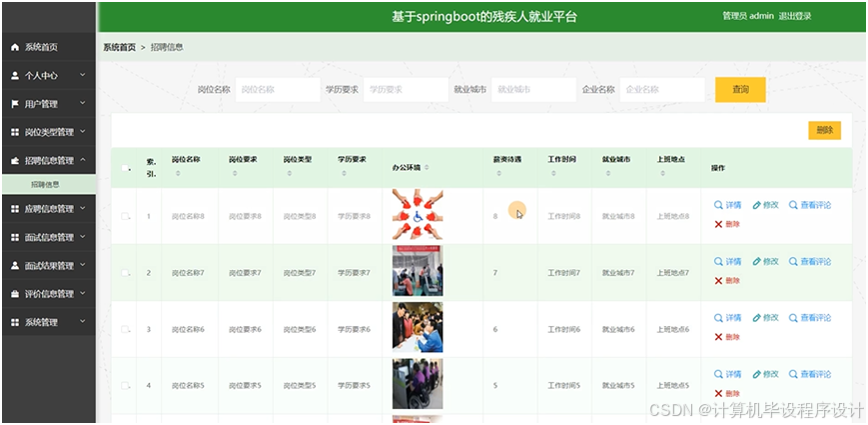
Task: Click magnifier icon of 查看评论 in row 3
Action: click(x=793, y=318)
